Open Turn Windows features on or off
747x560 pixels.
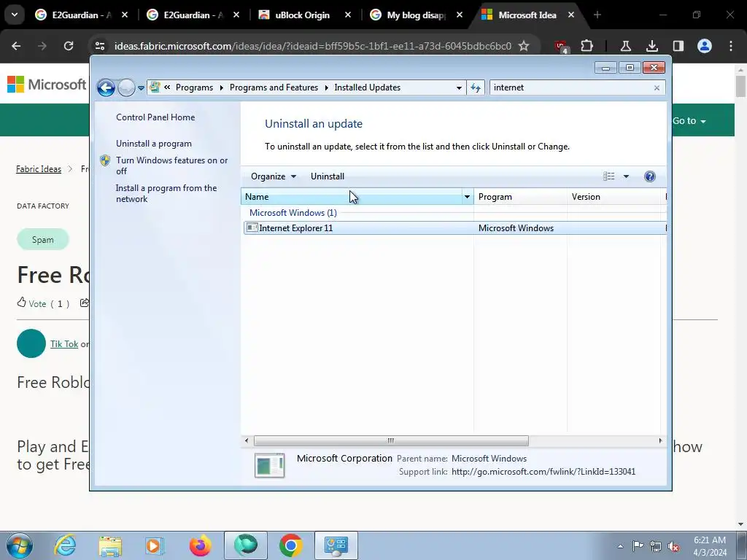tap(171, 166)
